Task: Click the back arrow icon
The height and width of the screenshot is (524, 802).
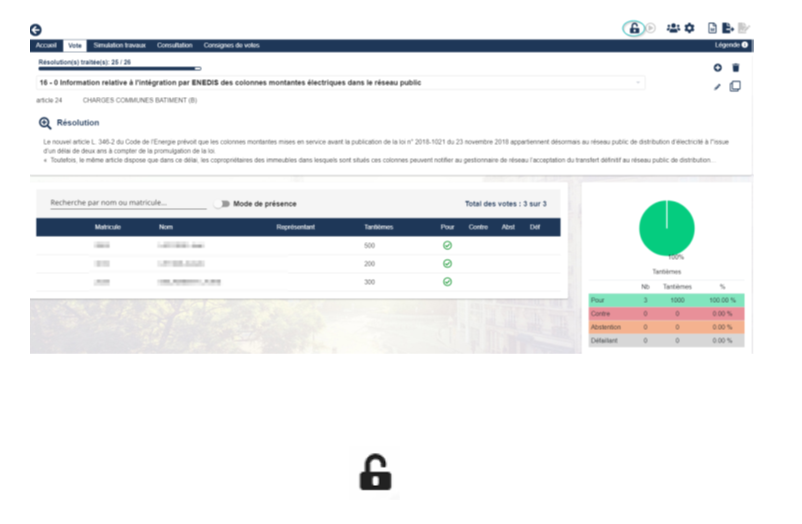Action: point(37,31)
